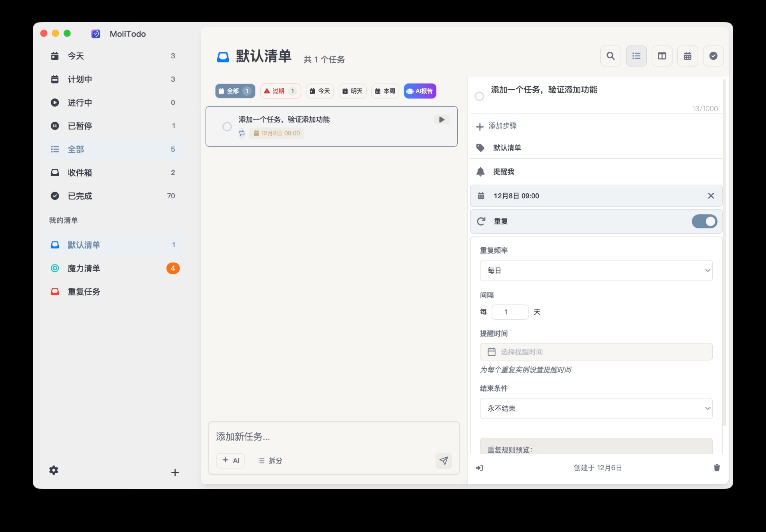Image resolution: width=766 pixels, height=532 pixels.
Task: Switch to list view icon
Action: click(636, 56)
